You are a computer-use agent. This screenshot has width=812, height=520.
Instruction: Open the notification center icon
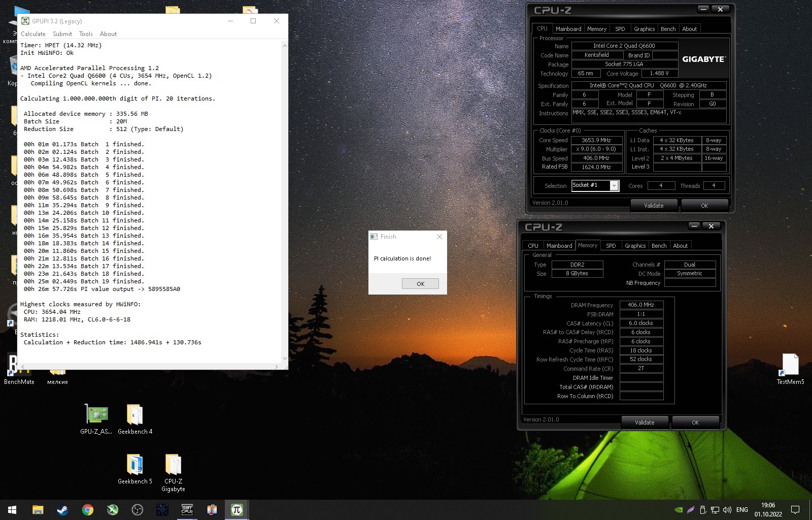tap(795, 510)
